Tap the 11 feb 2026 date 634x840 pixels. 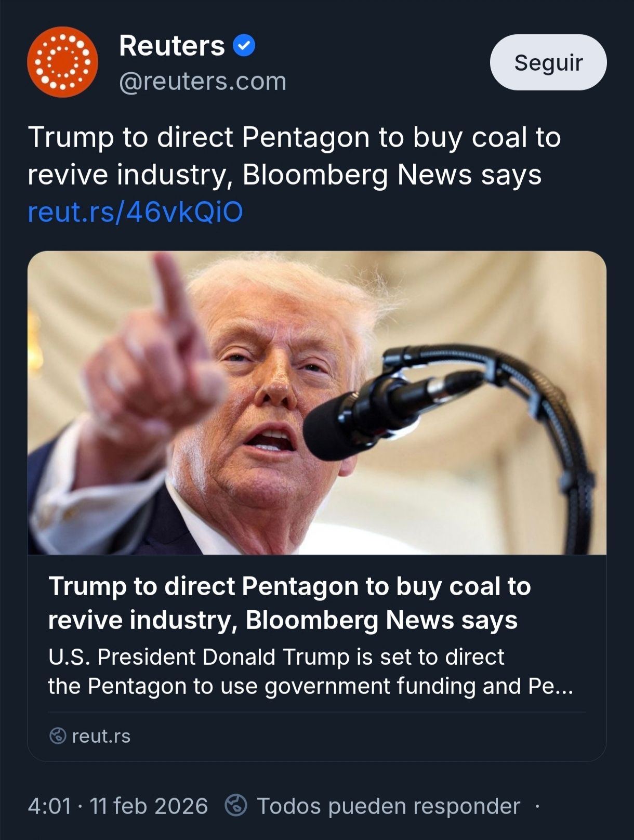[x=149, y=806]
